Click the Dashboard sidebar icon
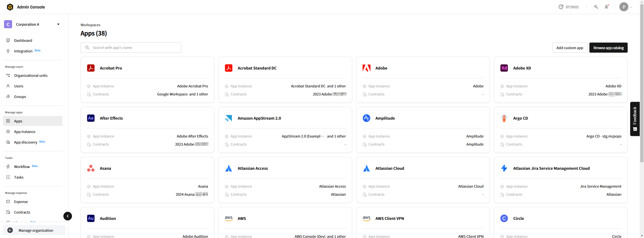Screen dimensions: 644x238 click(8, 40)
